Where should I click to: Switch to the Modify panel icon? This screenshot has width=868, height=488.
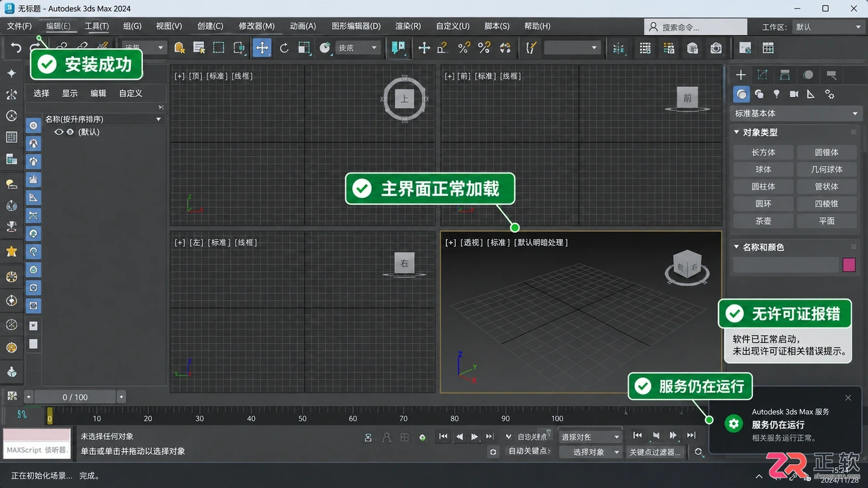[x=763, y=75]
